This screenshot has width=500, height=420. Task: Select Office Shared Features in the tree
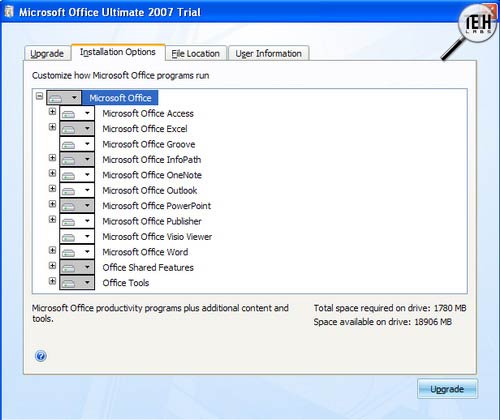pyautogui.click(x=148, y=267)
